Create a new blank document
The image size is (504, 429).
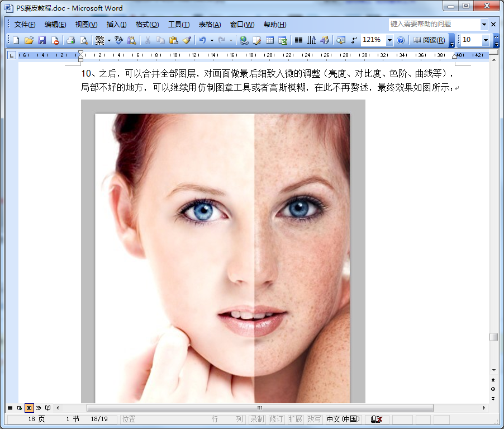coord(16,40)
